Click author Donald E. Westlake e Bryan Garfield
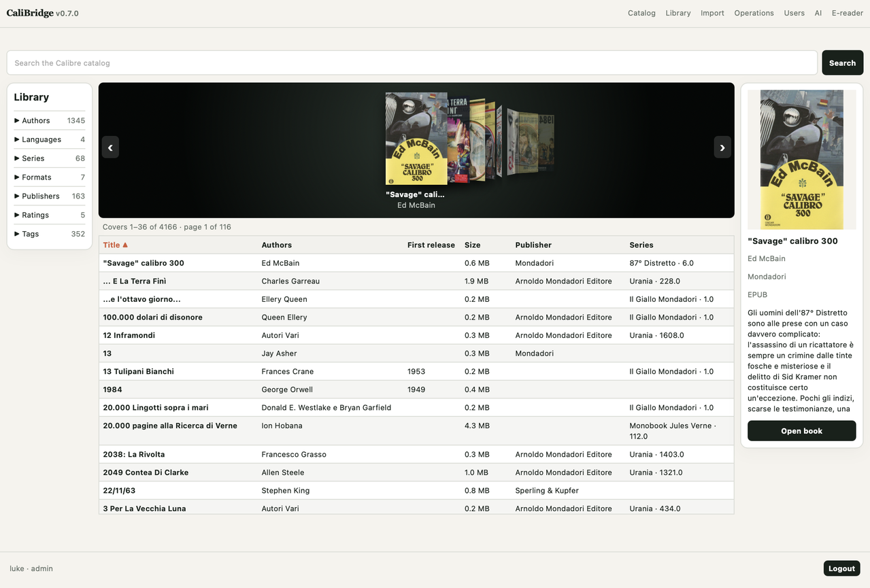The width and height of the screenshot is (870, 588). click(x=327, y=408)
